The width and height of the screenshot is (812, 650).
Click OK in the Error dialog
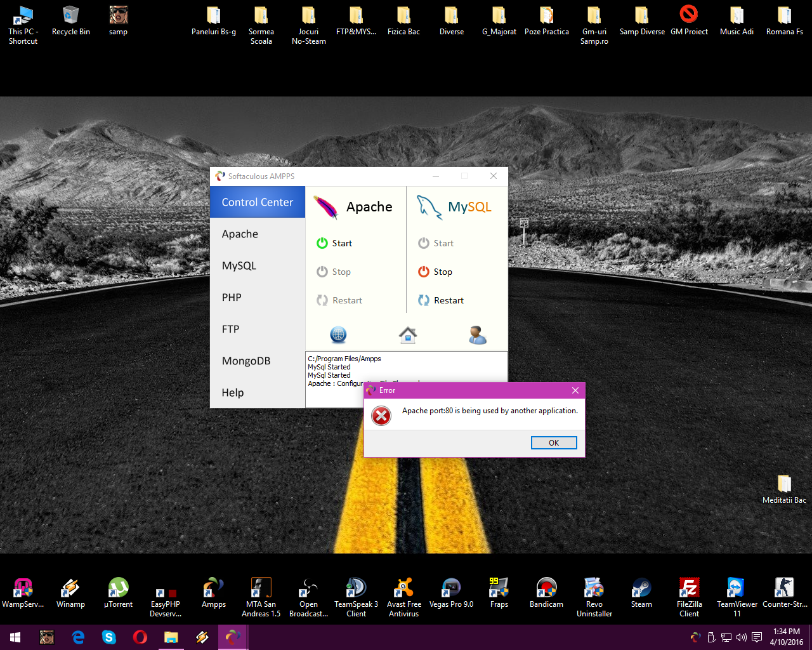coord(554,443)
